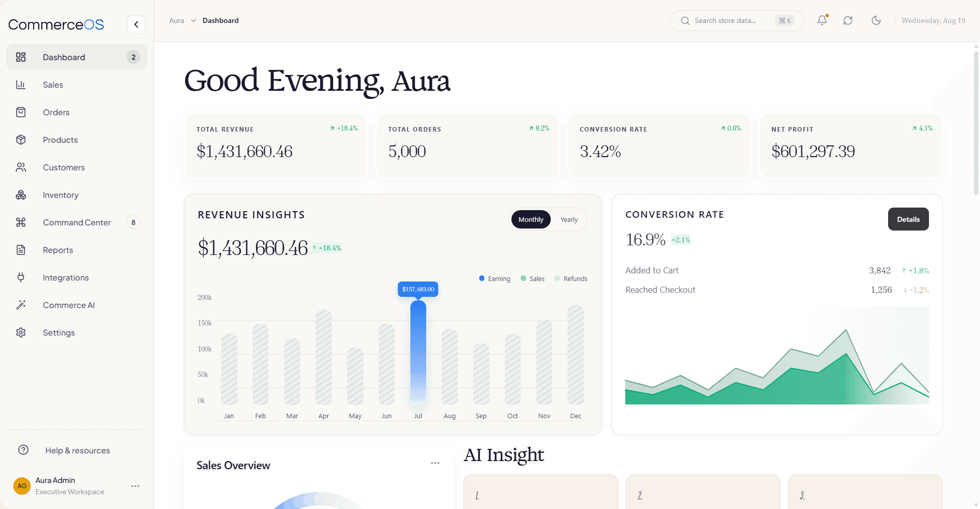Viewport: 980px width, 509px height.
Task: Click the Aura breadcrumb link
Action: point(177,20)
